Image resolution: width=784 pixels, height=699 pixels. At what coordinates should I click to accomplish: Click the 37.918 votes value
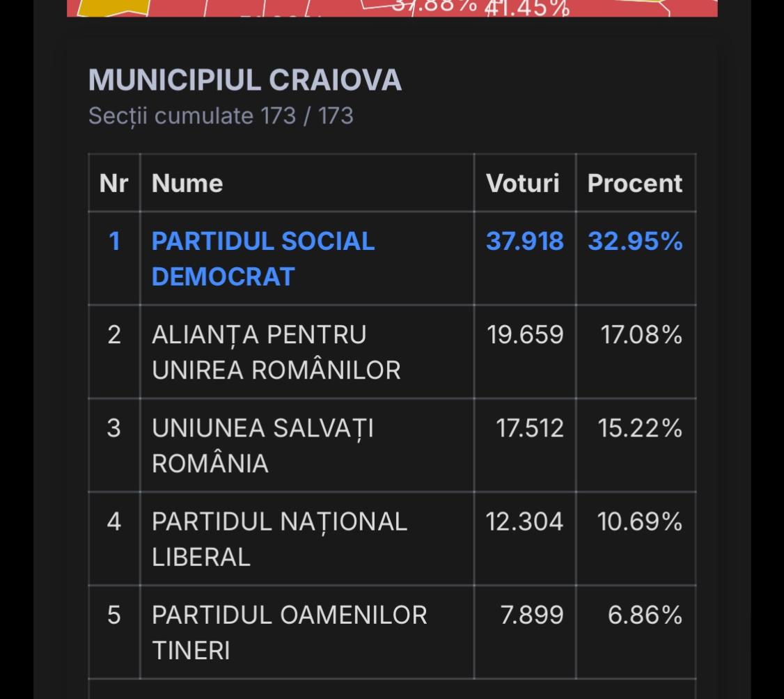point(524,242)
